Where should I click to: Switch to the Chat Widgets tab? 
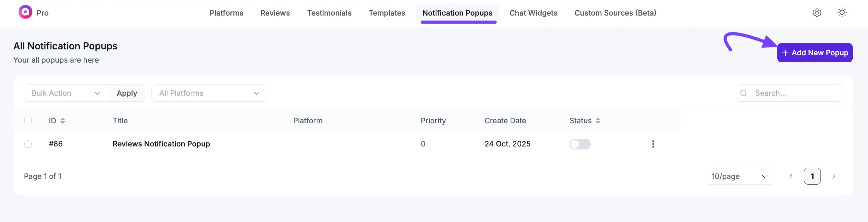pos(533,13)
